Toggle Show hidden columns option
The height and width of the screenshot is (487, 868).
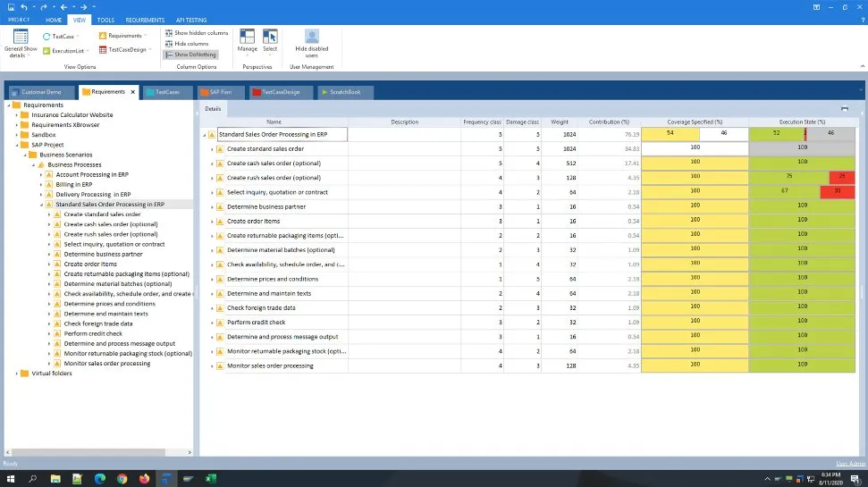click(x=195, y=33)
